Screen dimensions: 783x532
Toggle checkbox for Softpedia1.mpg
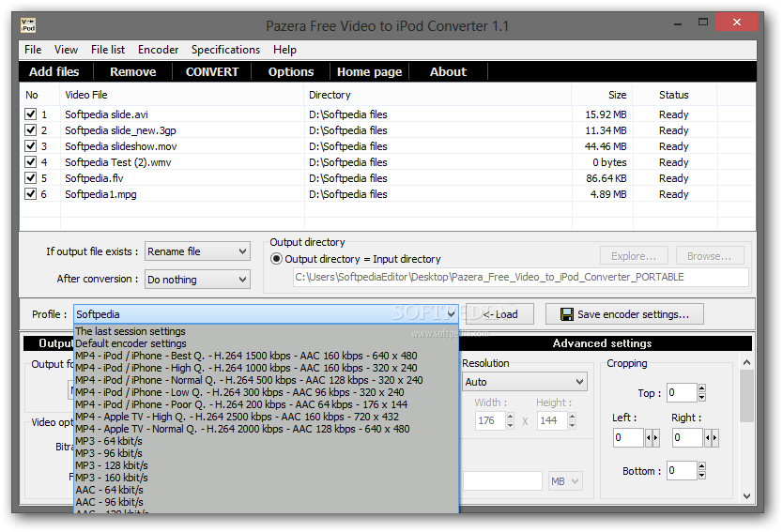coord(30,193)
